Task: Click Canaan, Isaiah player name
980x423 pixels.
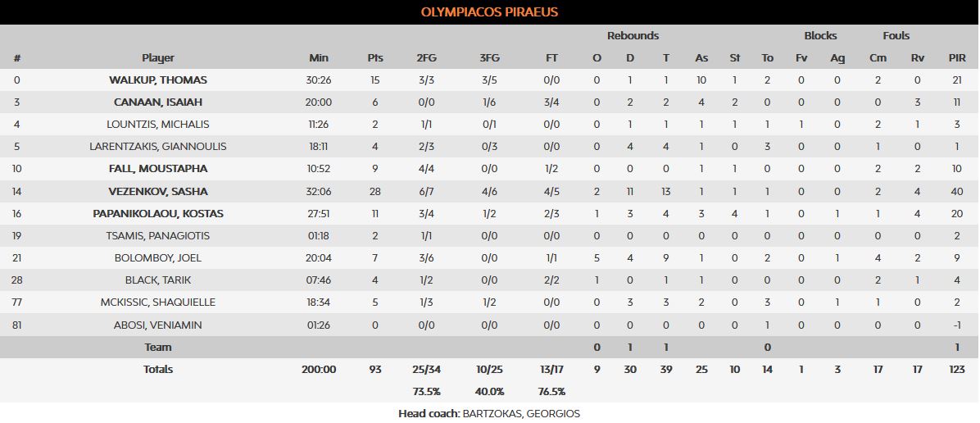Action: tap(158, 102)
